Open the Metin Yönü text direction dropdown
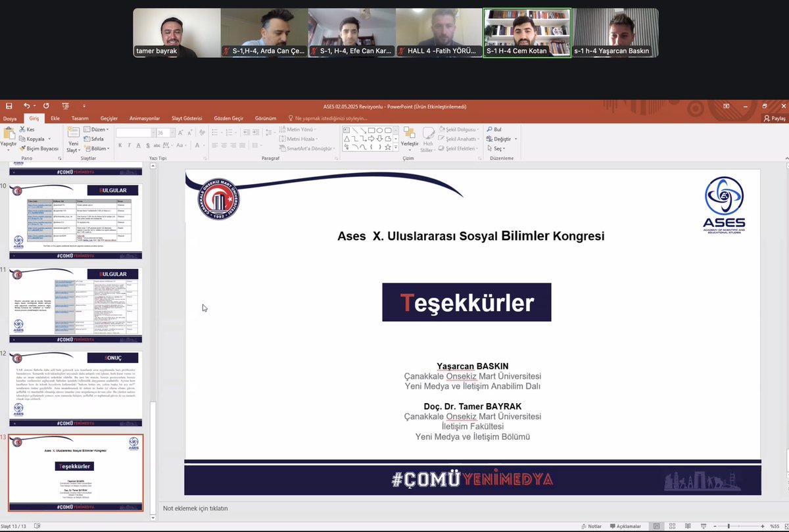The image size is (789, 532). [299, 130]
